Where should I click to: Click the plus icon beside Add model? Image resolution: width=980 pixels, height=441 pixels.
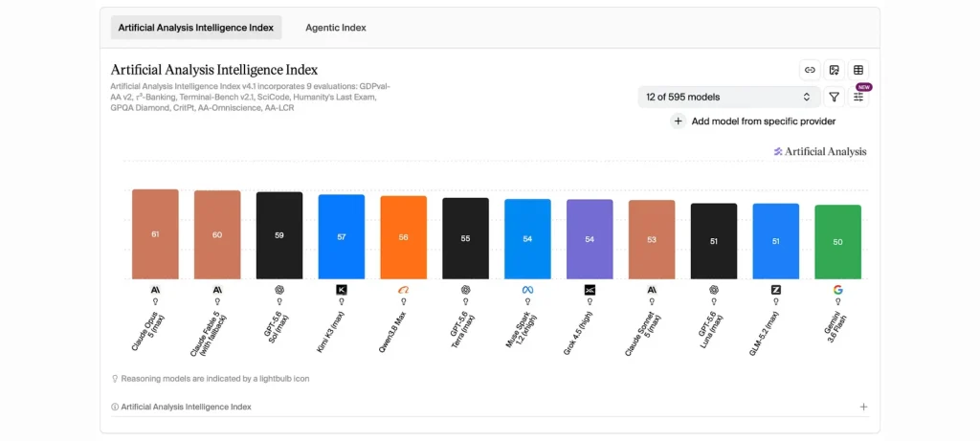pyautogui.click(x=679, y=121)
